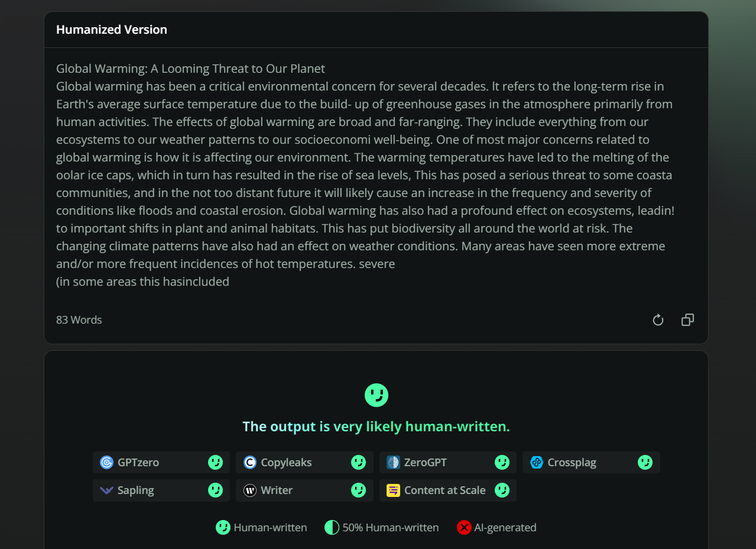Click the large green smiley result face
Screen dimensions: 756x549
click(377, 395)
